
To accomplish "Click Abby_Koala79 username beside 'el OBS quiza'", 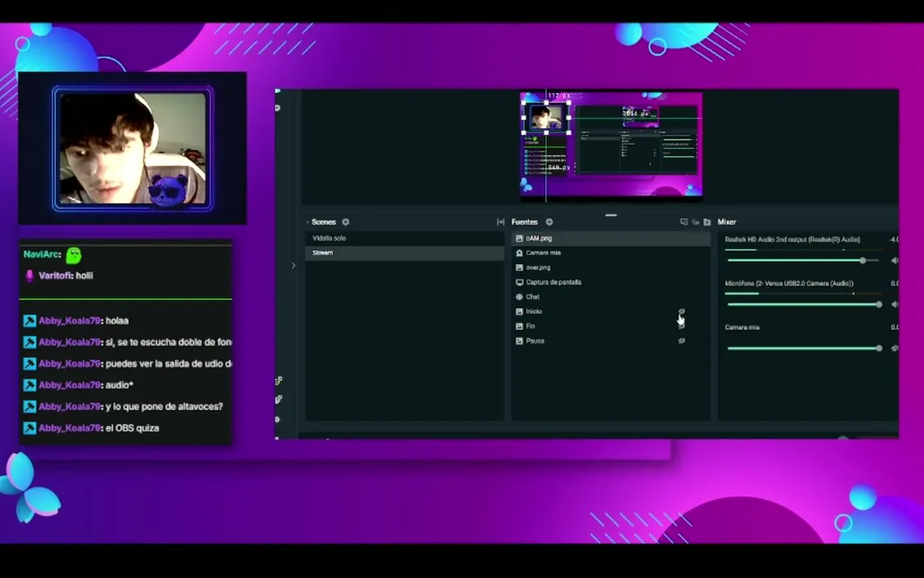I will [x=71, y=428].
